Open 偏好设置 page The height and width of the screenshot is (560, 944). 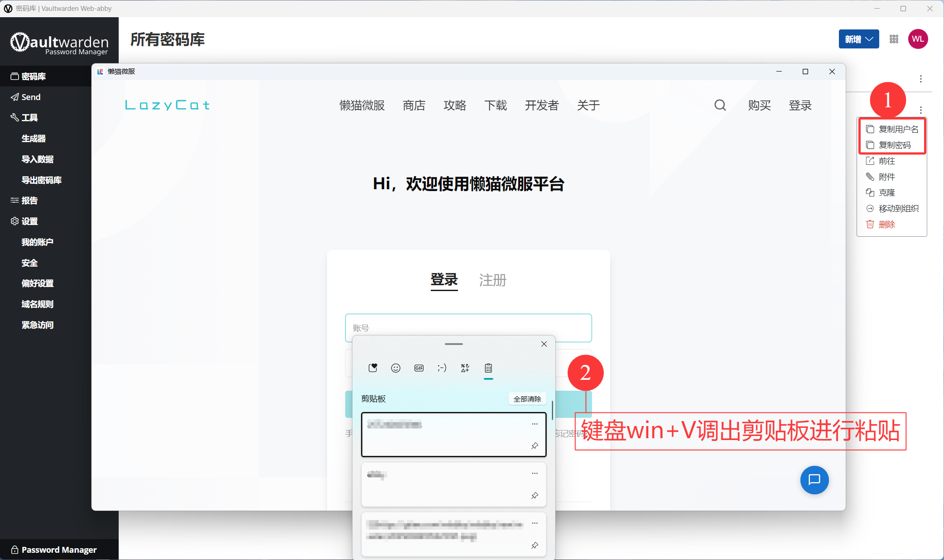pos(38,283)
